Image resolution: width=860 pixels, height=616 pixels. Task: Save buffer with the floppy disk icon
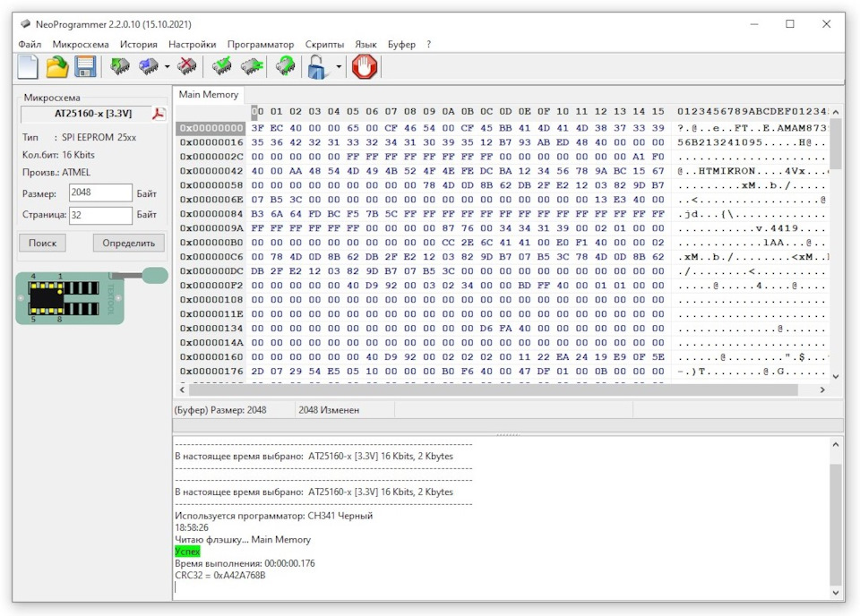click(x=86, y=67)
